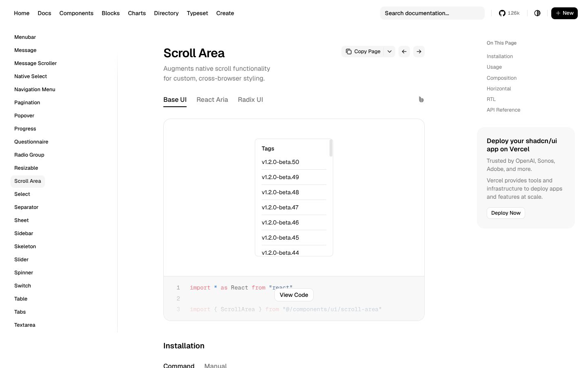Image resolution: width=588 pixels, height=368 pixels.
Task: Jump to Installation in On This Page
Action: 500,56
